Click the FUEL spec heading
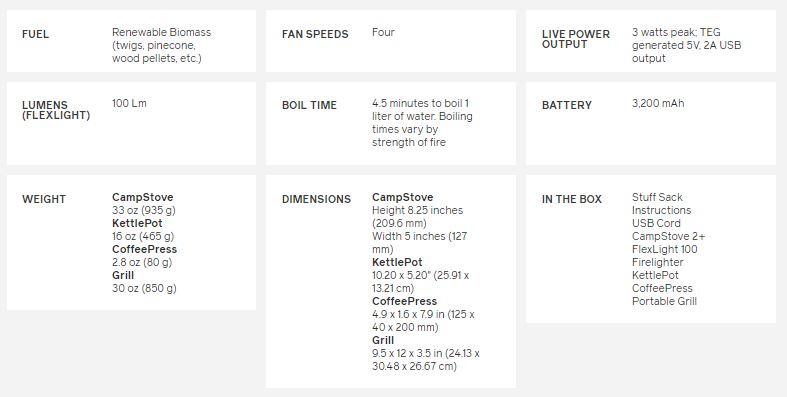Viewport: 787px width, 397px height. point(35,34)
